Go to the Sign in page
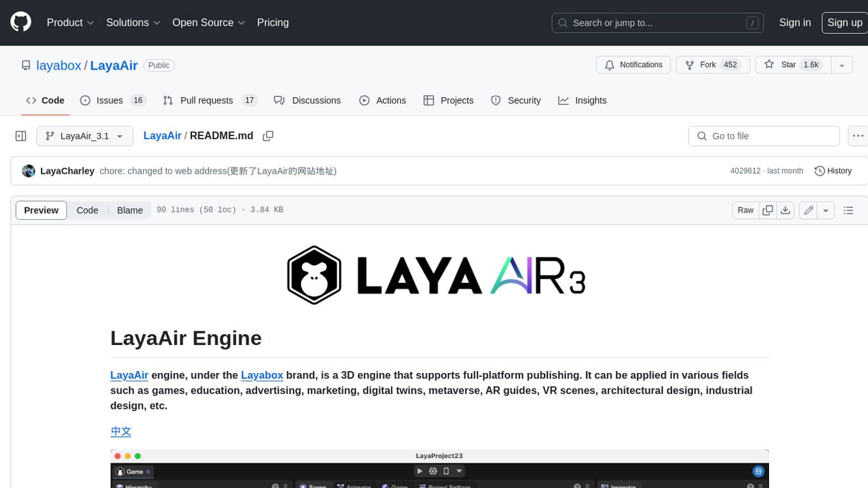 (x=795, y=22)
